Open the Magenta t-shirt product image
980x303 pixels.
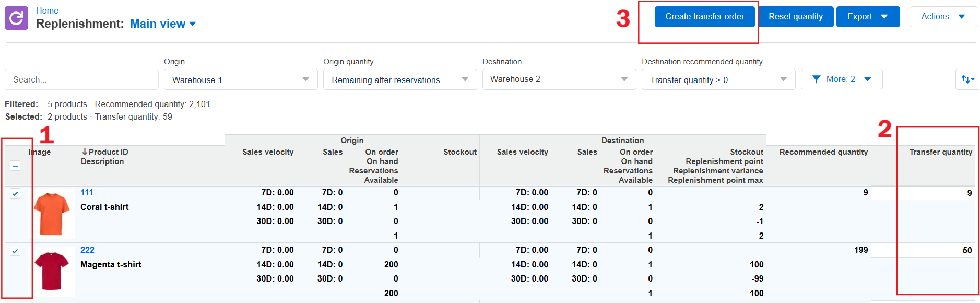coord(52,272)
